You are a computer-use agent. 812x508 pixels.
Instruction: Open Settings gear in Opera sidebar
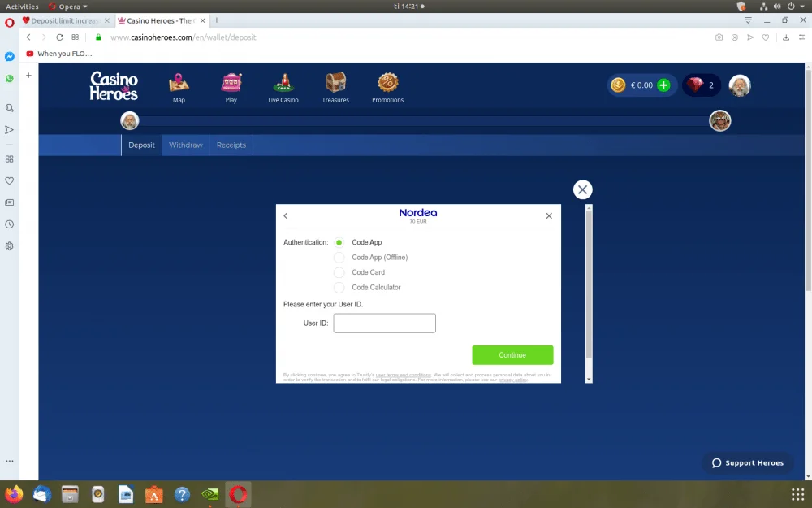9,246
